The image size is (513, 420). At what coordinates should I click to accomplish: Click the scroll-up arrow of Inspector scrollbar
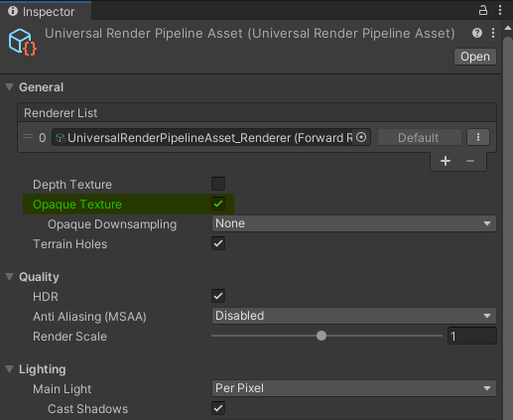pyautogui.click(x=508, y=28)
